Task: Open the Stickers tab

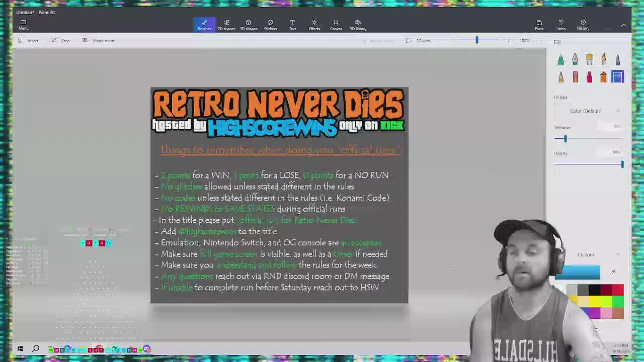Action: pos(270,25)
